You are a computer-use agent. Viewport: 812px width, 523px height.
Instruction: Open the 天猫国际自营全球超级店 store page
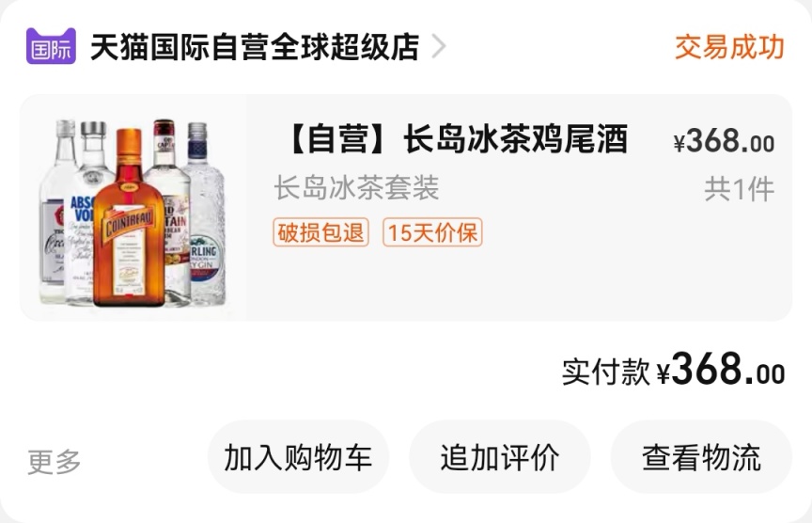pyautogui.click(x=255, y=47)
